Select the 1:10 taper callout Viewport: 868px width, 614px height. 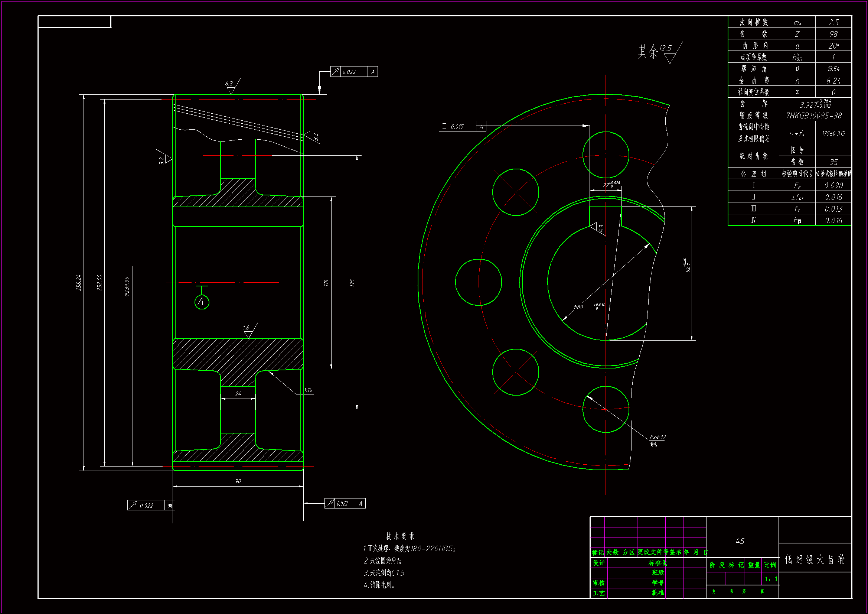click(308, 390)
